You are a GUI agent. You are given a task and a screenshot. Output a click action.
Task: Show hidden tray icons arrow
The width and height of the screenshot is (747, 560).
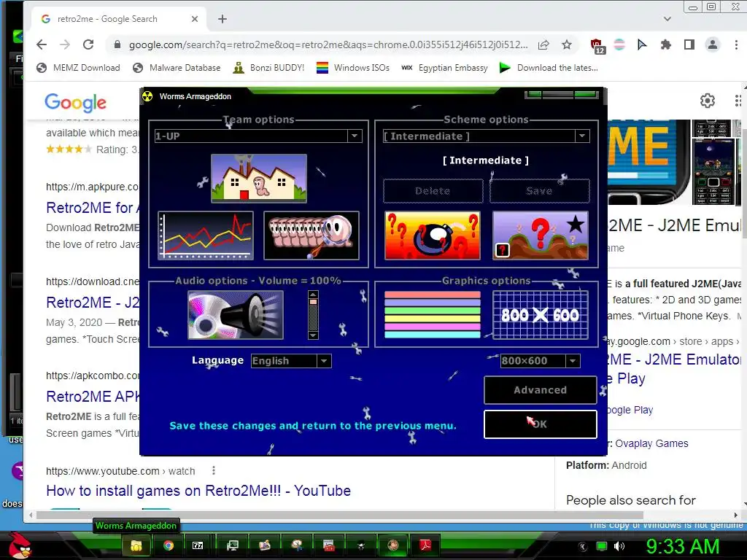581,546
